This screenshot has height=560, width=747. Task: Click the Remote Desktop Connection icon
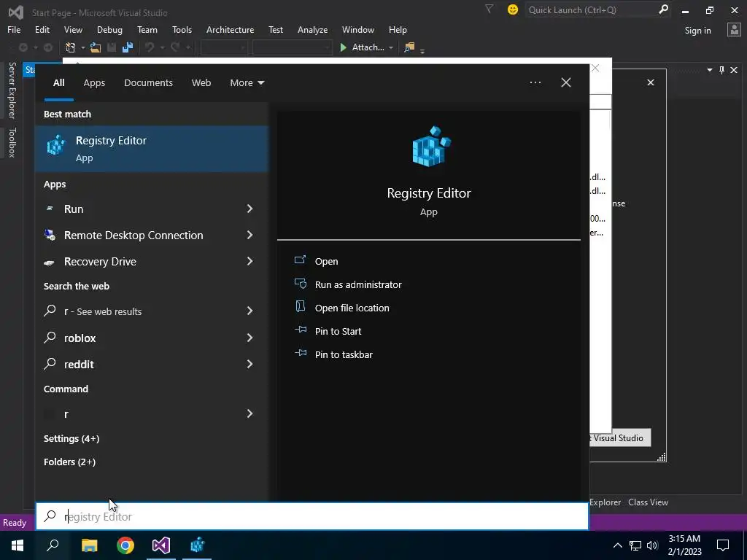point(50,235)
